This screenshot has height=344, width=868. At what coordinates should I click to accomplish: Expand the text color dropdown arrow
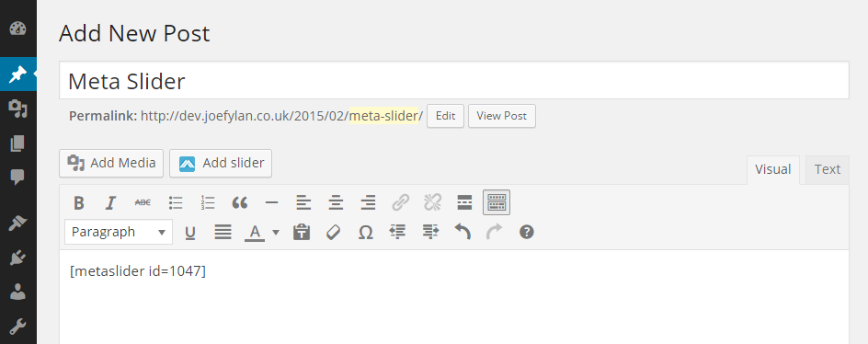[276, 232]
